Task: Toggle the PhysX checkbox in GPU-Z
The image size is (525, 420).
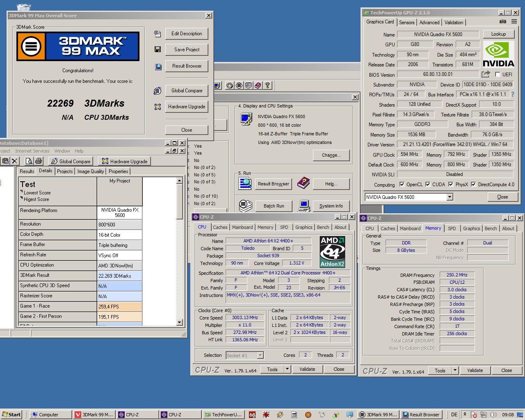Action: [x=451, y=185]
